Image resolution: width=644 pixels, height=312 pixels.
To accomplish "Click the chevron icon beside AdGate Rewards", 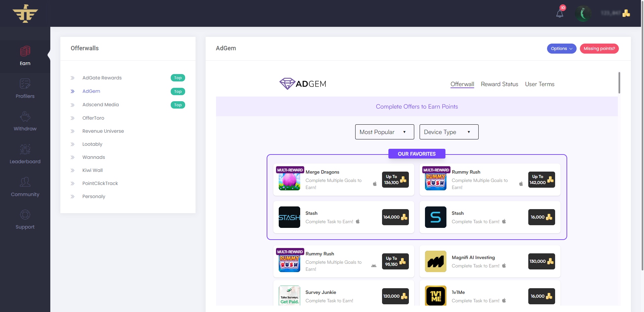I will coord(72,78).
